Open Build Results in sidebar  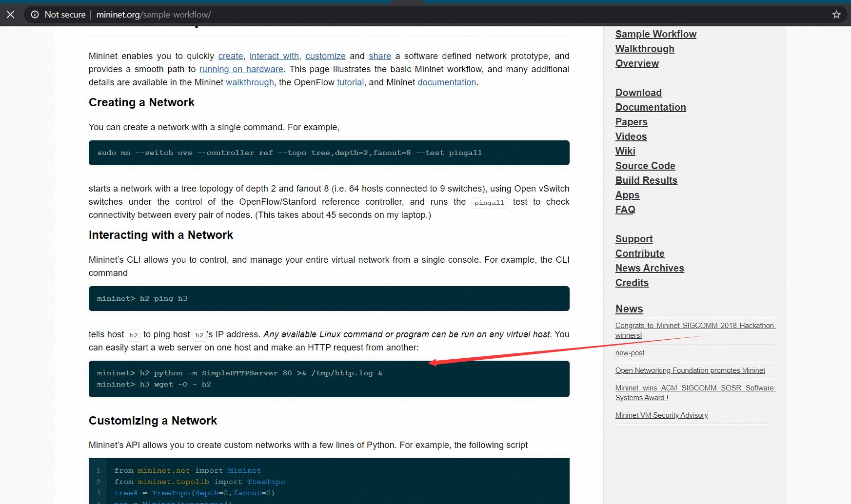point(646,180)
